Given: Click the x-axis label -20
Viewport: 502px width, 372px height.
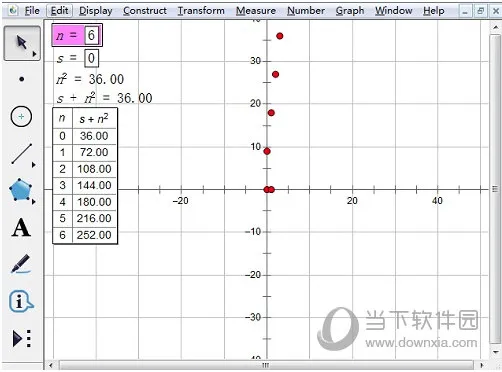Looking at the screenshot, I should pos(180,201).
